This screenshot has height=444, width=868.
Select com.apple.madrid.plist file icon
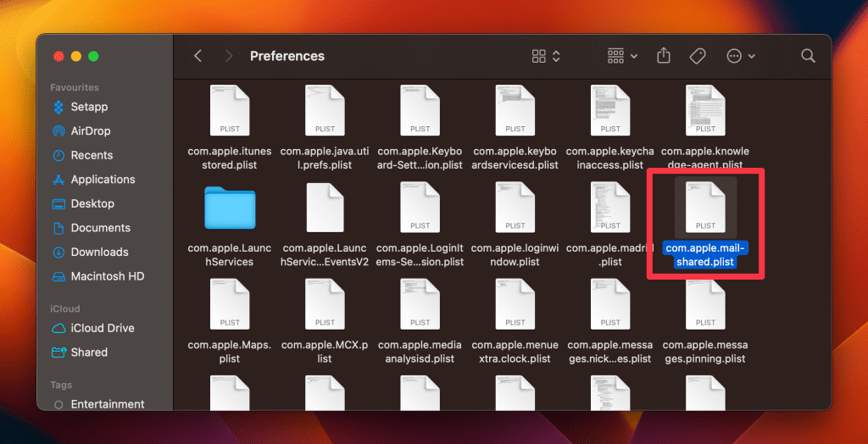(x=610, y=208)
